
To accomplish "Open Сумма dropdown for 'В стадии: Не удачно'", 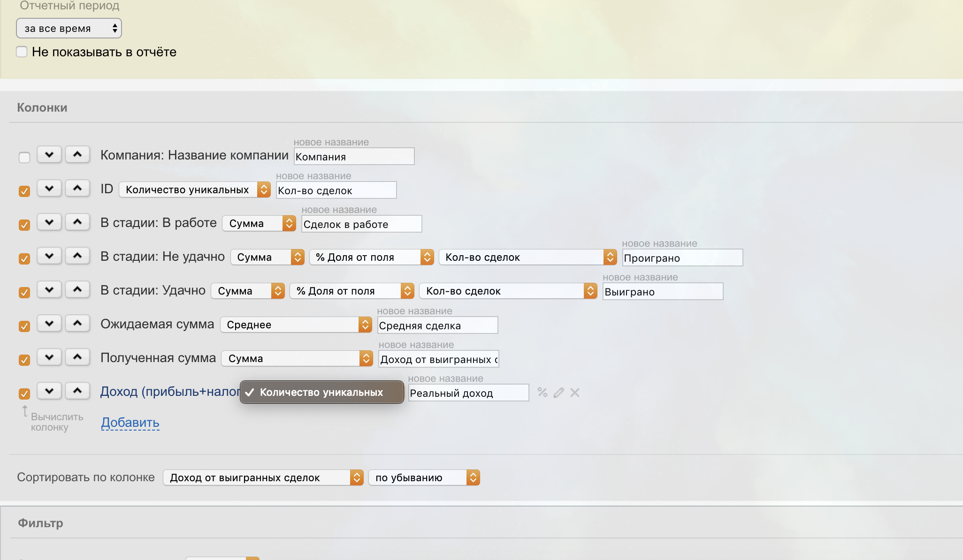I will coord(267,257).
